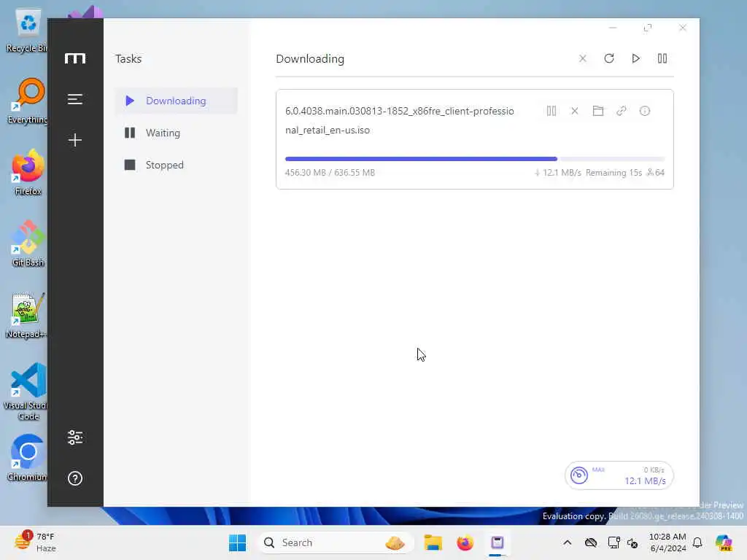Open the Windows Start menu
The width and height of the screenshot is (747, 560).
237,542
